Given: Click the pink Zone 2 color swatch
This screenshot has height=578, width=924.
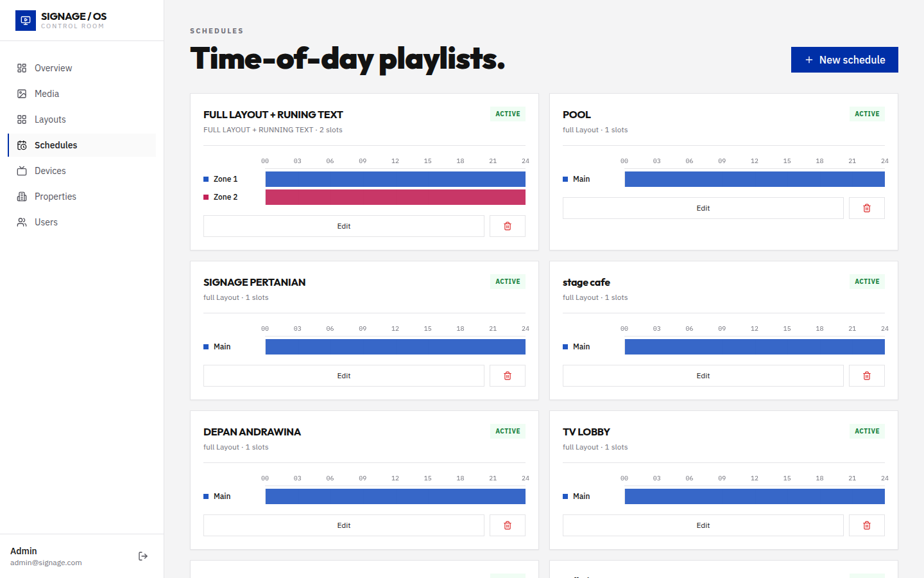Looking at the screenshot, I should tap(206, 197).
